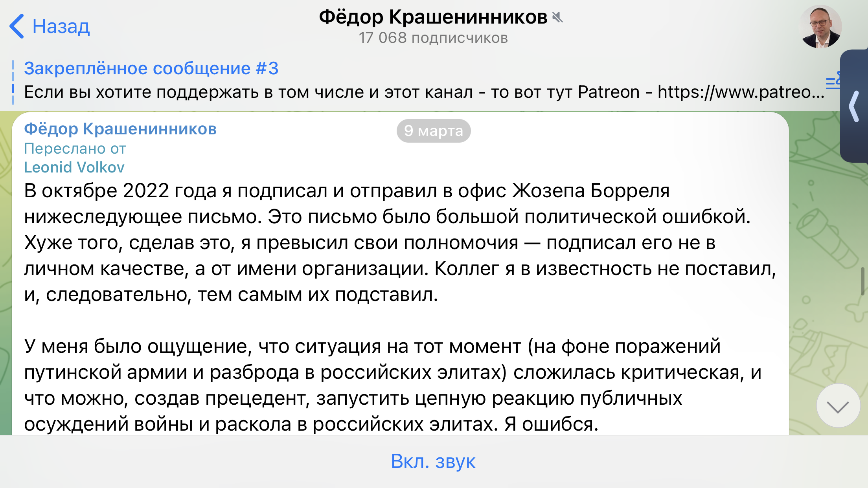
Task: Tap the Переслано от forwarded label
Action: pyautogui.click(x=75, y=149)
